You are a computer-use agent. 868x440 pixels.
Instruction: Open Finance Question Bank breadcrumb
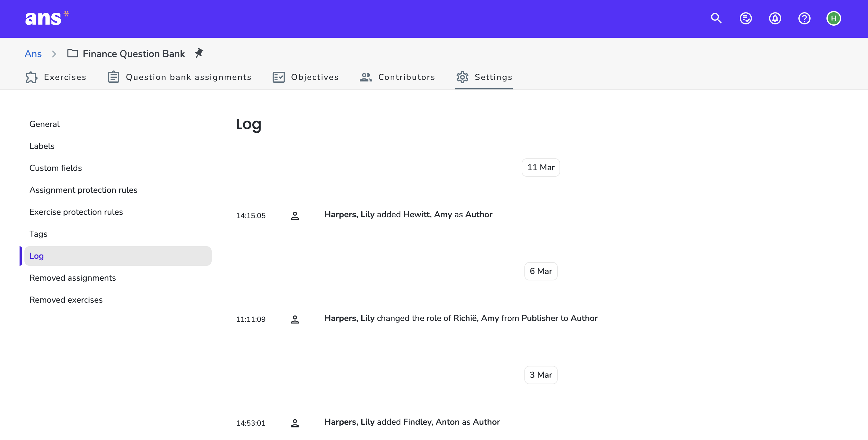tap(133, 54)
